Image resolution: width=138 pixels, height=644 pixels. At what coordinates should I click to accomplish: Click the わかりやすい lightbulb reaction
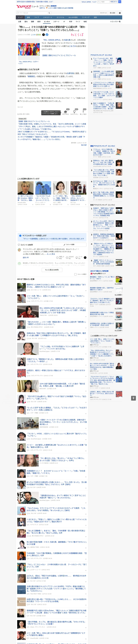74,112
